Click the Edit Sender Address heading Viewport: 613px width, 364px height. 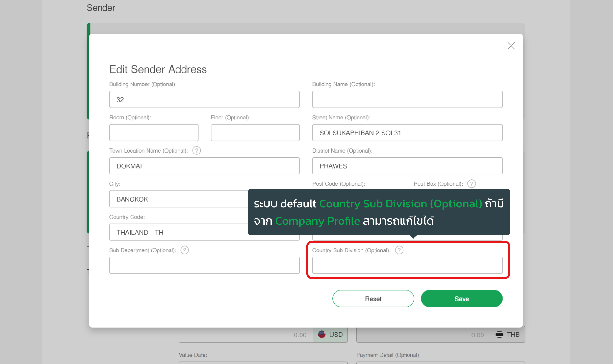158,69
